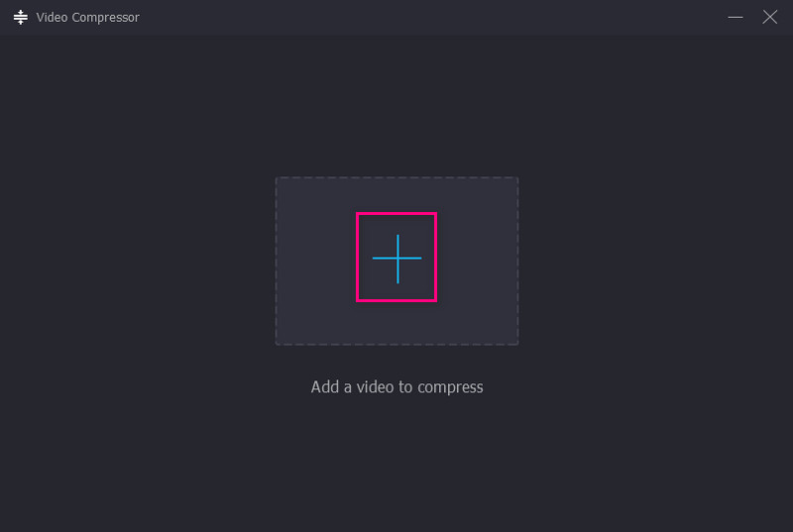Click the empty title bar center

tap(396, 17)
